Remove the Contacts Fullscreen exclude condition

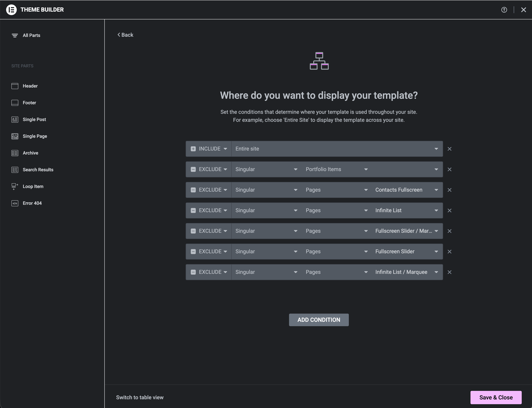pos(449,190)
